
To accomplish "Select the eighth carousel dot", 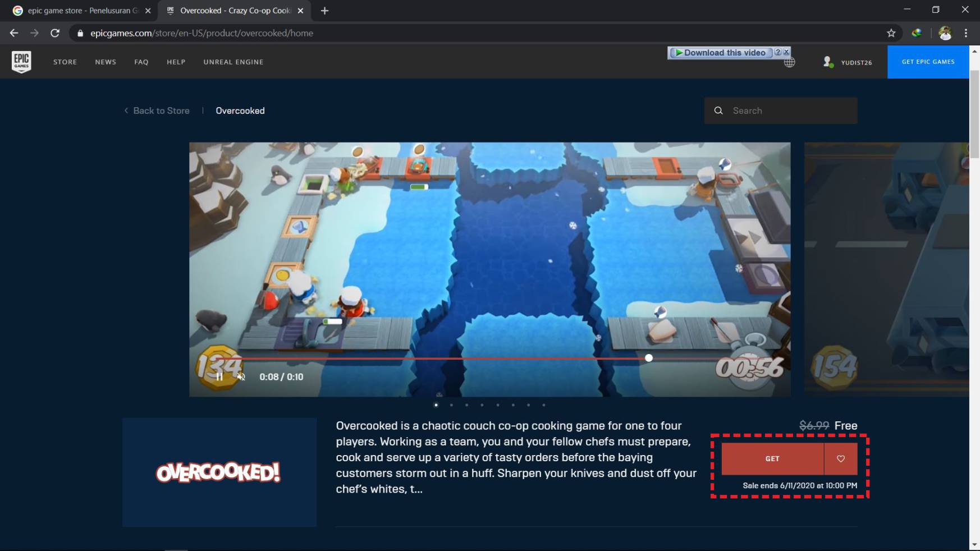I will tap(544, 405).
